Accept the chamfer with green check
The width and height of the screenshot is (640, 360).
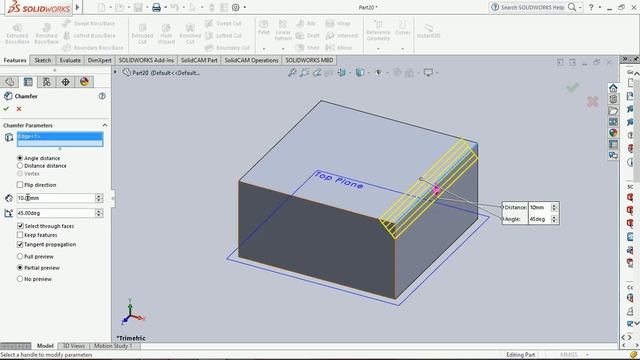tap(6, 109)
